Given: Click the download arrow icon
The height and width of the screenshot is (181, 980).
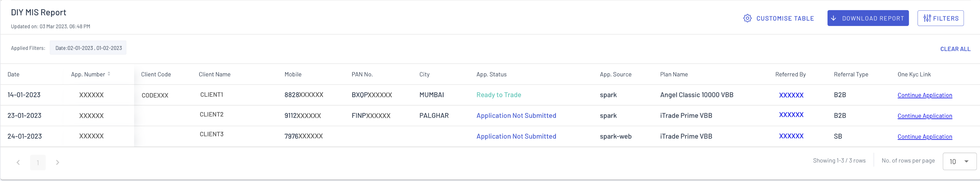Looking at the screenshot, I should point(833,18).
